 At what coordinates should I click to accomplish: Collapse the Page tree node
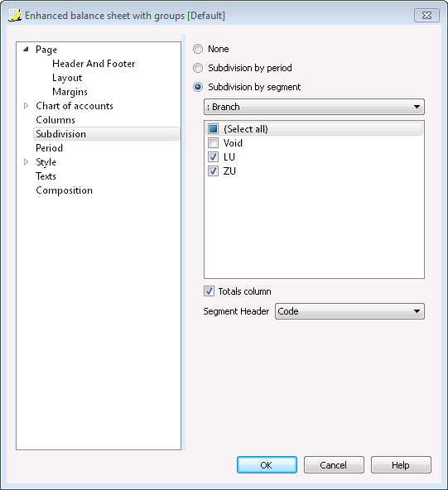click(26, 49)
